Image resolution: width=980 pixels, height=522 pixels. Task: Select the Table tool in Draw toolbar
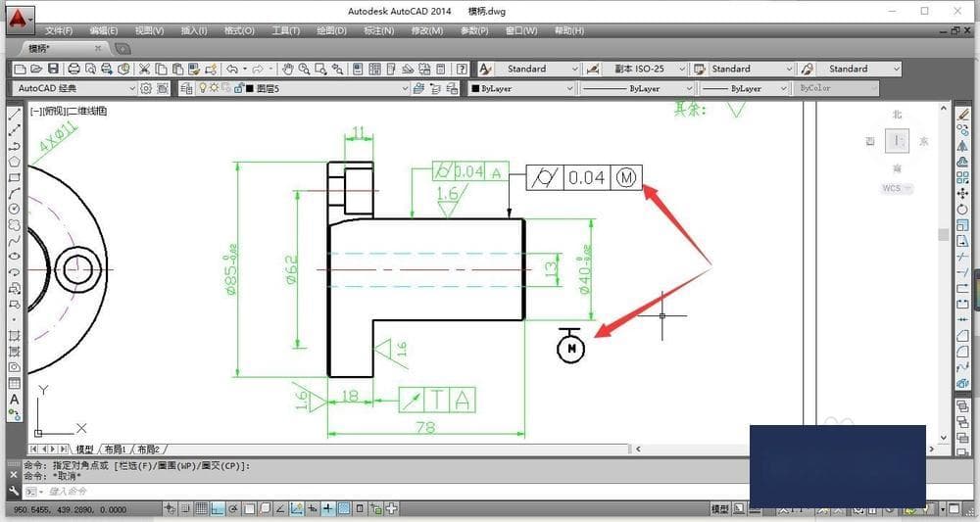pyautogui.click(x=15, y=383)
